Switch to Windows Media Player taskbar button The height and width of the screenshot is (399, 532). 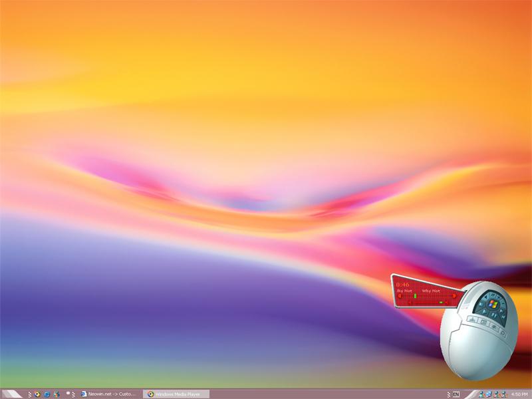pos(176,394)
